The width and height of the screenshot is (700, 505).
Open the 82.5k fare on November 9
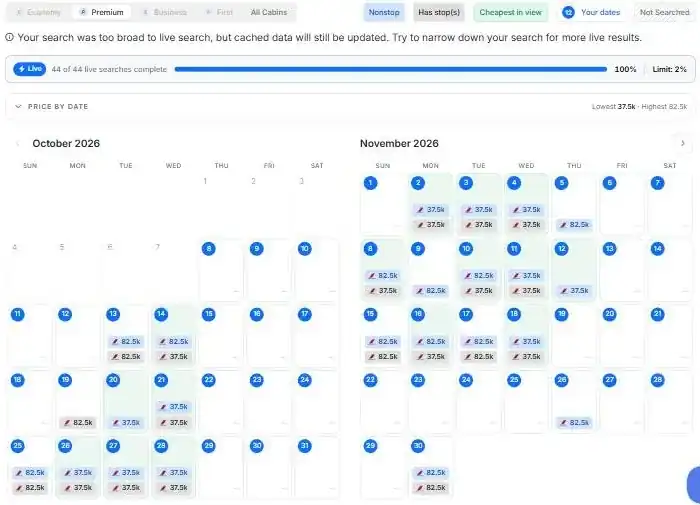(431, 291)
